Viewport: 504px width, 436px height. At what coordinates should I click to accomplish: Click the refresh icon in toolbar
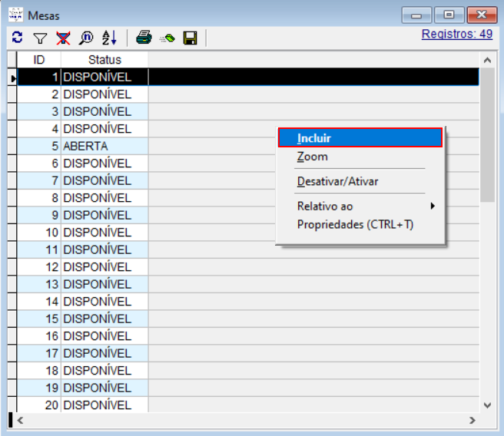pos(18,38)
